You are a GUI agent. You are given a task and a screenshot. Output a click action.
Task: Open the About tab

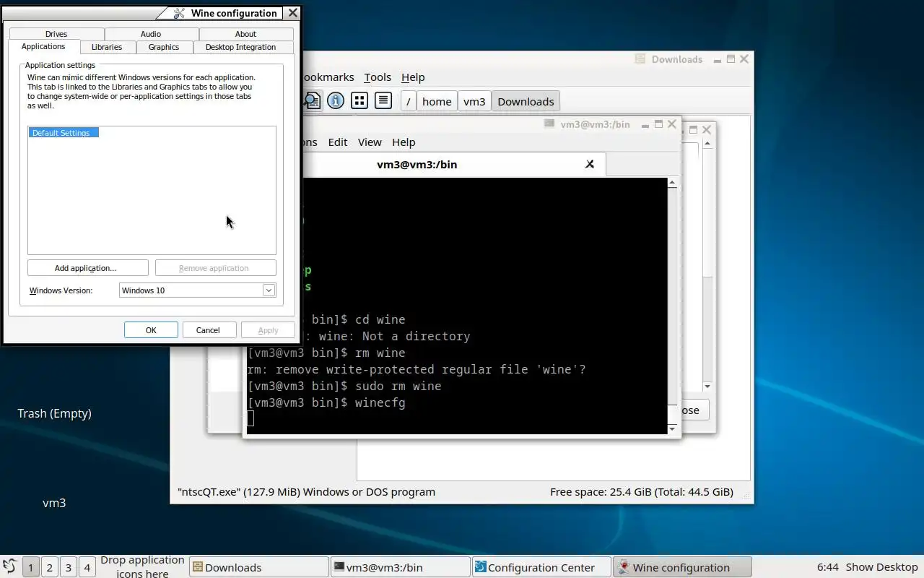[245, 34]
